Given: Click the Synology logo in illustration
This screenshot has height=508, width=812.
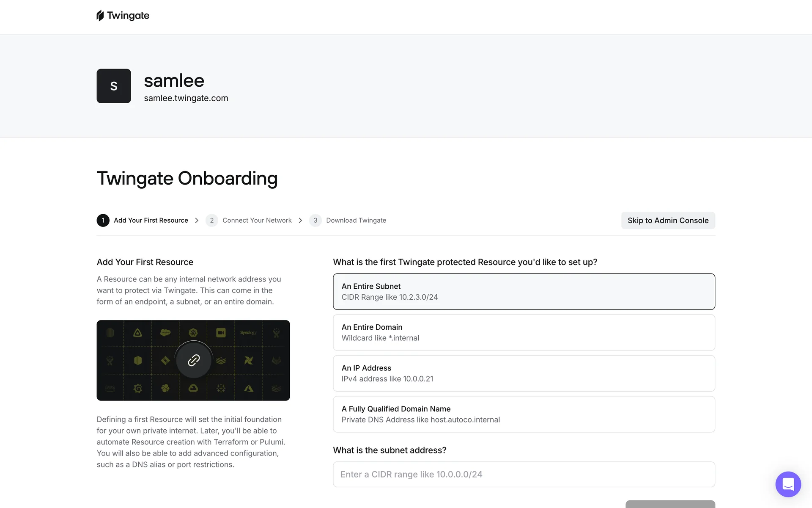Looking at the screenshot, I should point(248,333).
